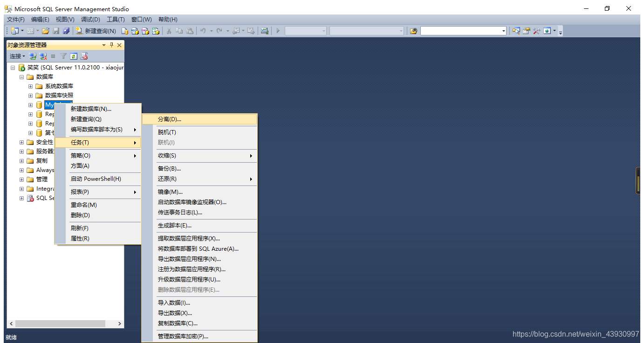Choose 复制数据库(C)... menu entry
This screenshot has height=343, width=644.
(x=199, y=323)
